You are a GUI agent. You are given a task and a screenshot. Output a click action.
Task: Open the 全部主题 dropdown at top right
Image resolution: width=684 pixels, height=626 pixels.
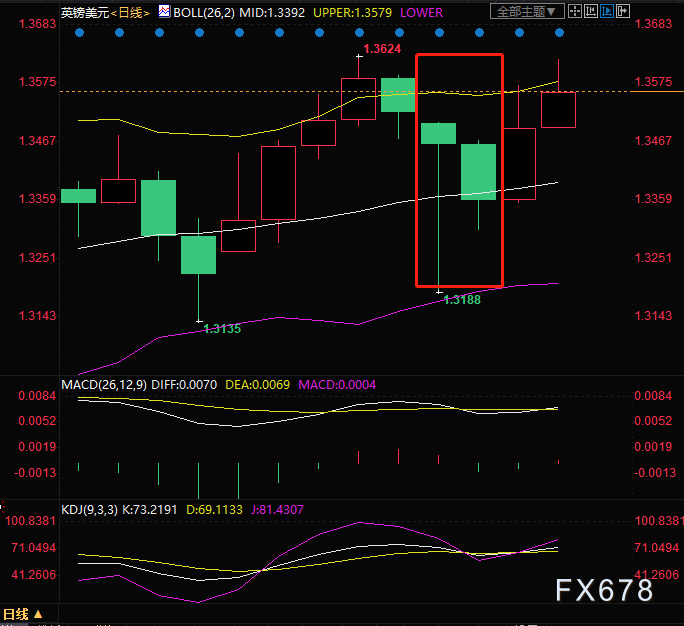click(528, 12)
